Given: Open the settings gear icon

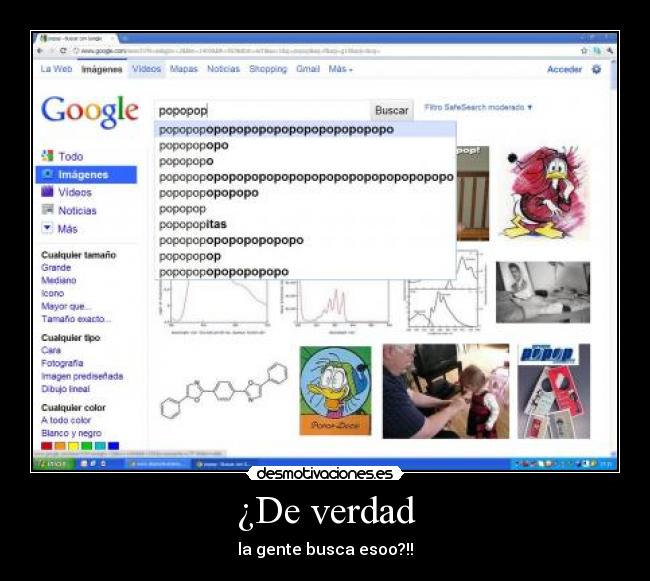Looking at the screenshot, I should coord(596,69).
